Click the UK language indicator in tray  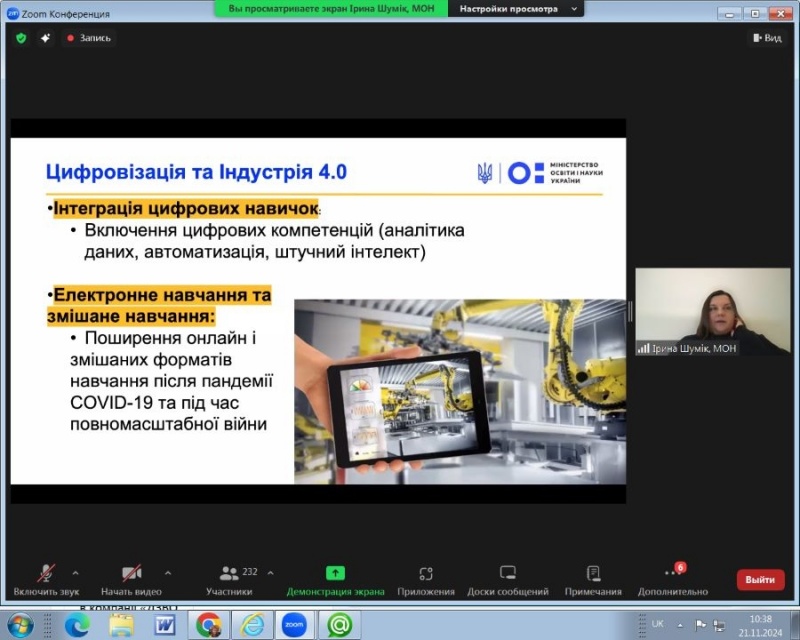point(657,623)
